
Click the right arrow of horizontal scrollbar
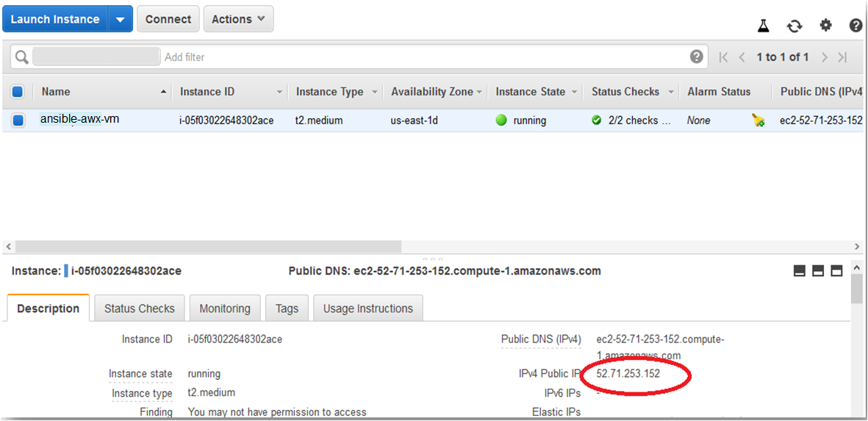(x=857, y=246)
